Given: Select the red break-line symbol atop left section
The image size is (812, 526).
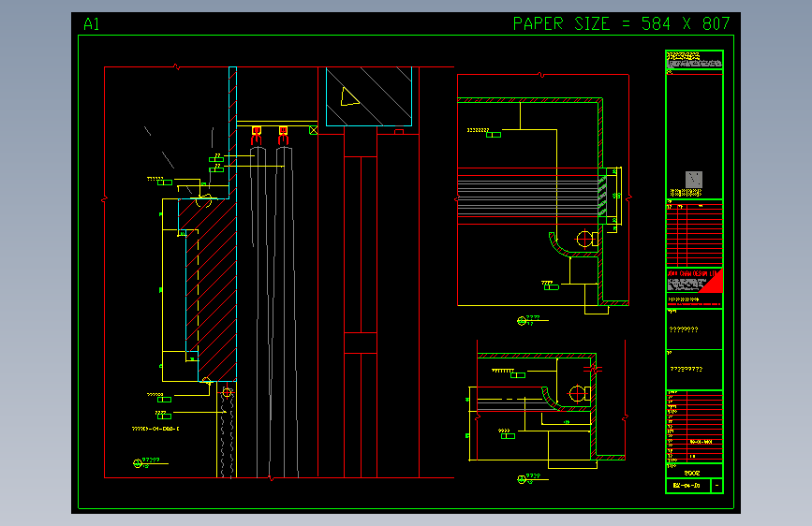Looking at the screenshot, I should pos(177,66).
